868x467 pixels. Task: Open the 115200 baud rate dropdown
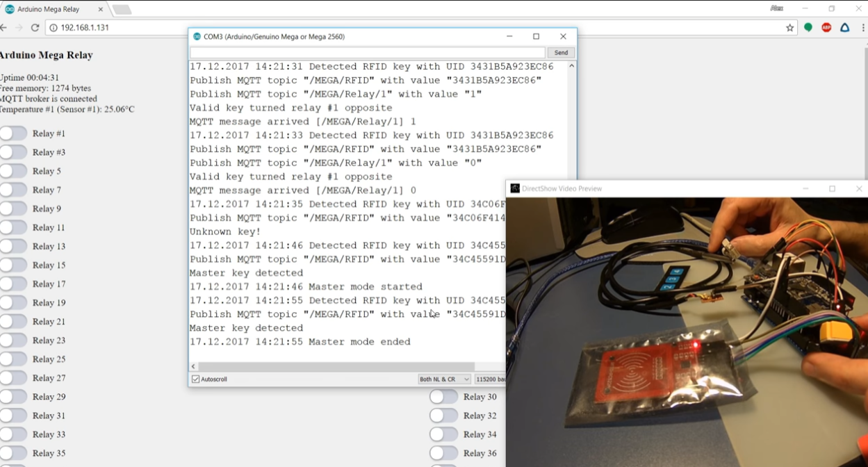(x=490, y=379)
